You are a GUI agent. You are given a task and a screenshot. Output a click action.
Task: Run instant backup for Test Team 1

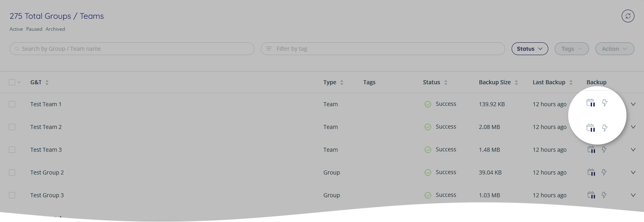click(x=605, y=103)
